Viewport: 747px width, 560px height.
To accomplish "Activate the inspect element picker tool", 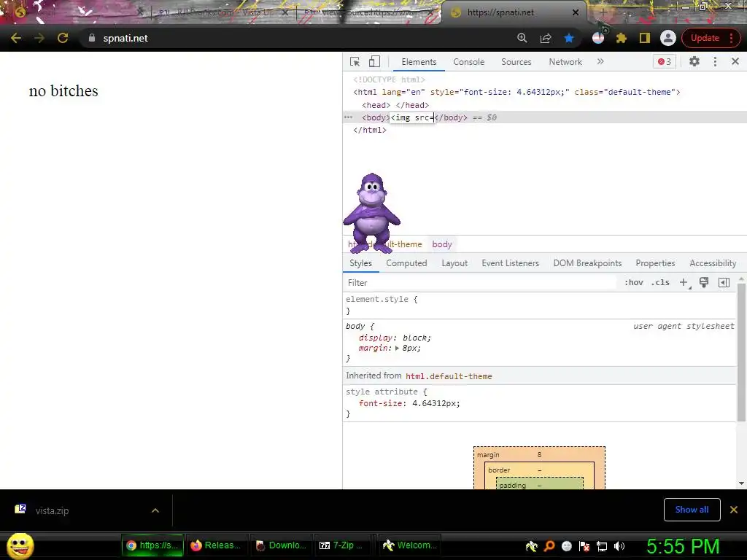I will click(x=355, y=61).
